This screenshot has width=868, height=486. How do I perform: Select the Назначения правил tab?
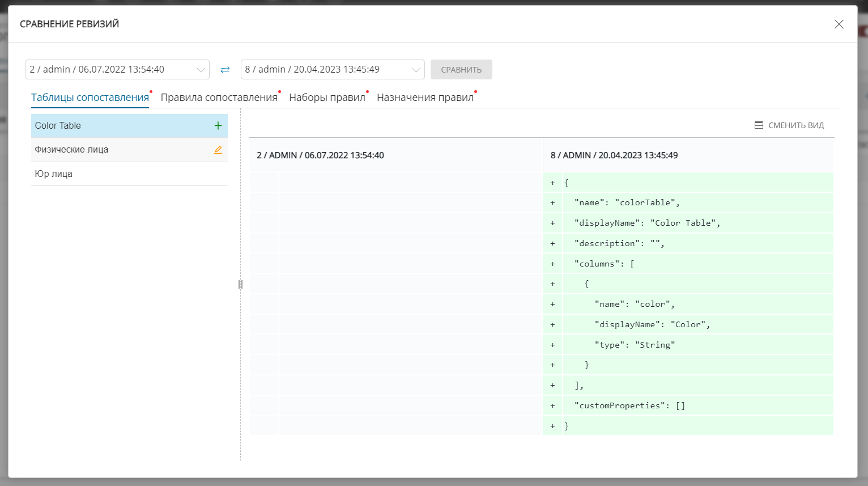click(425, 98)
